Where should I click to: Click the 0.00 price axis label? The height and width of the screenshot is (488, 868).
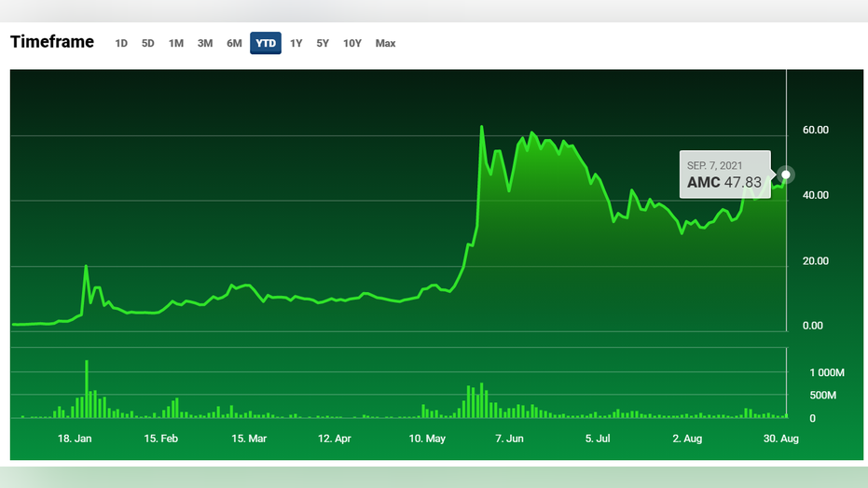point(813,326)
